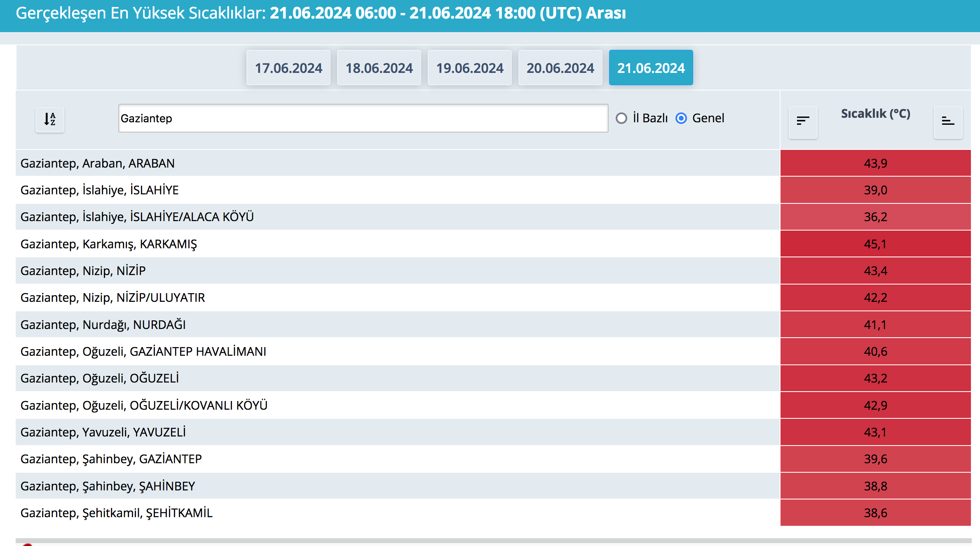Select the İl Bazlı radio button

[x=621, y=119]
